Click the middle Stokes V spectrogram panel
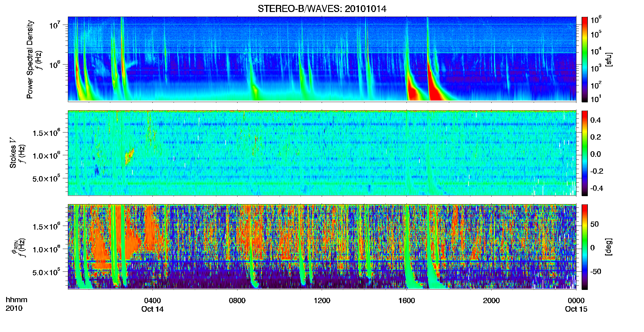 [x=322, y=153]
